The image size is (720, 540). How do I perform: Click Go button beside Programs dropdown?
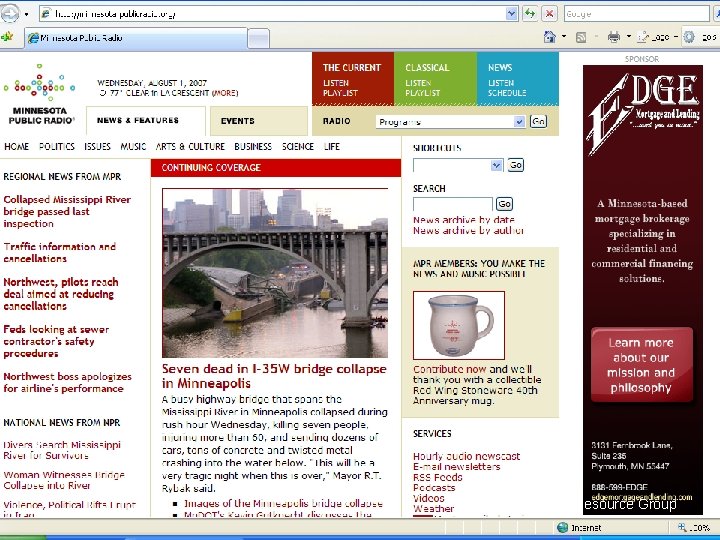[538, 121]
